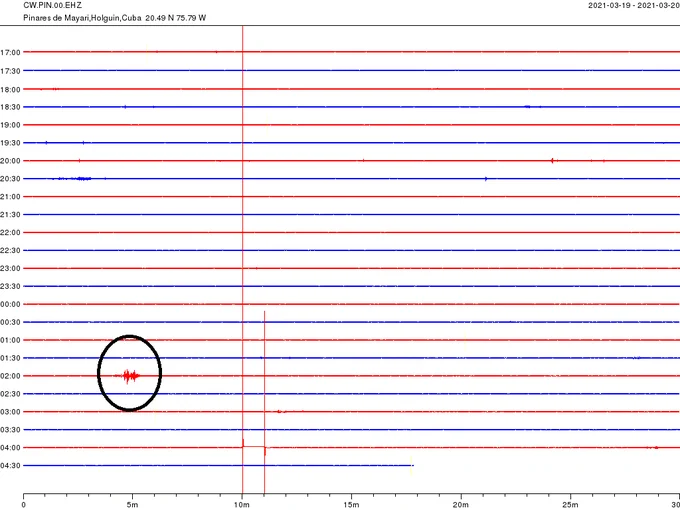Select the 19:30 time row label
The height and width of the screenshot is (510, 680).
[10, 143]
